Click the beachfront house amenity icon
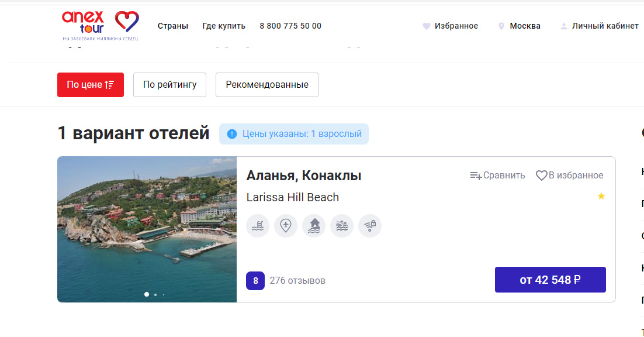The image size is (644, 337). tap(314, 226)
